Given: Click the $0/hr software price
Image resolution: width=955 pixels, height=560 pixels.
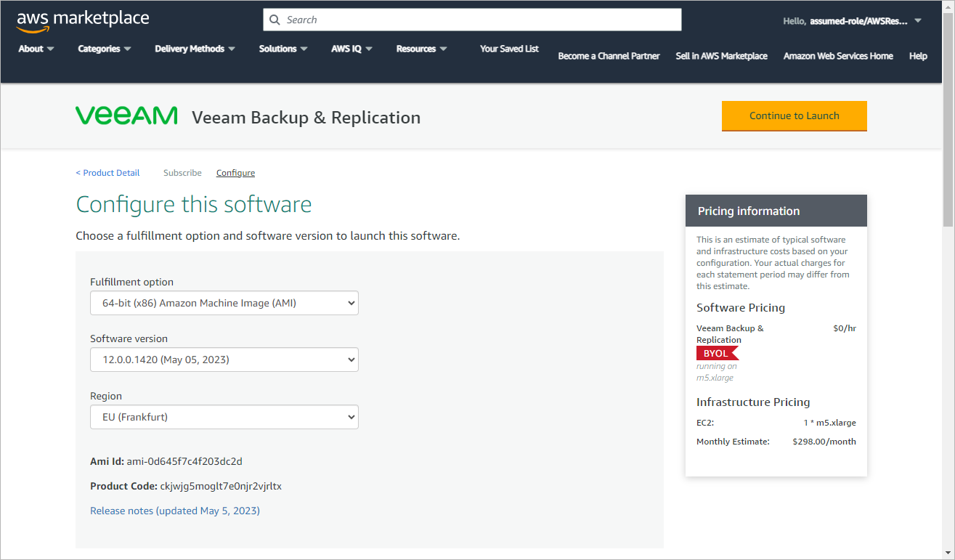Looking at the screenshot, I should tap(845, 328).
